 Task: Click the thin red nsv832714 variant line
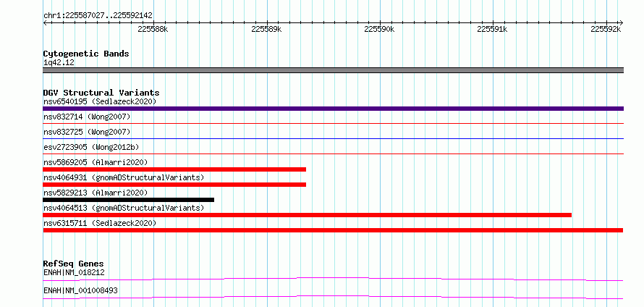(333, 123)
